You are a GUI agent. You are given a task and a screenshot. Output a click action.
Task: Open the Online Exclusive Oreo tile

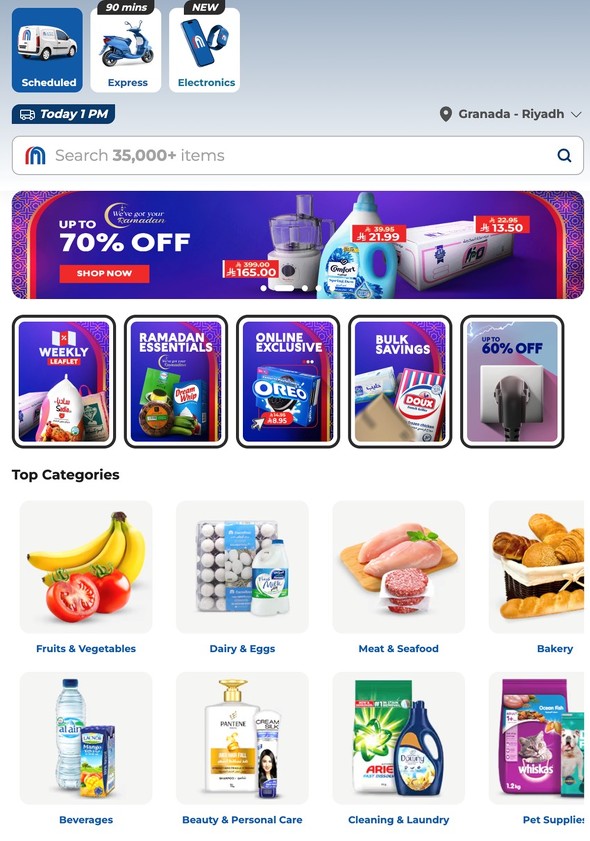(288, 381)
